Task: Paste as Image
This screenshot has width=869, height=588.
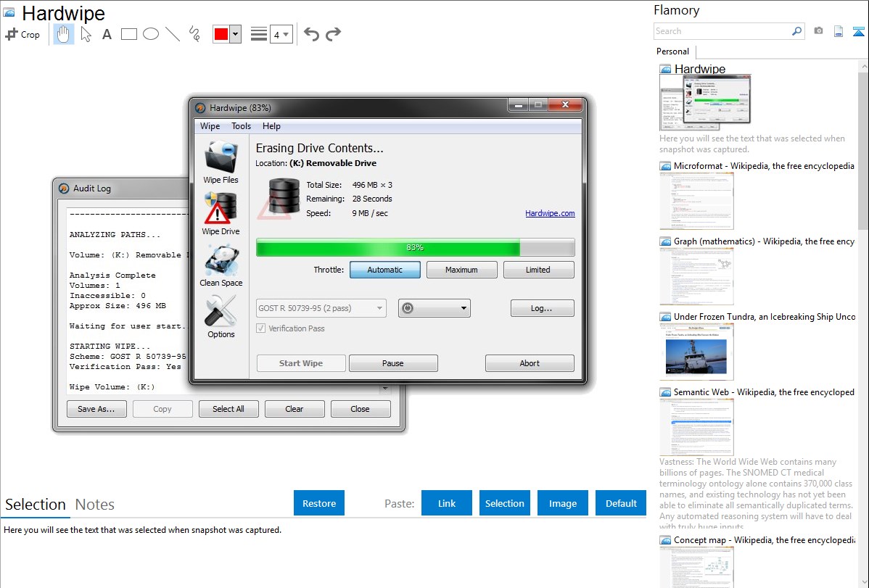Action: coord(562,503)
